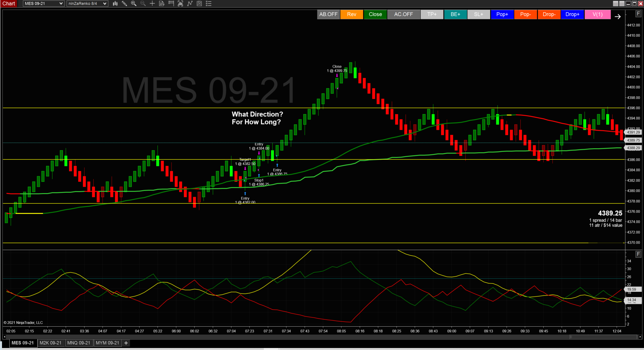Switch to the MYM 09-21 tab

click(107, 343)
